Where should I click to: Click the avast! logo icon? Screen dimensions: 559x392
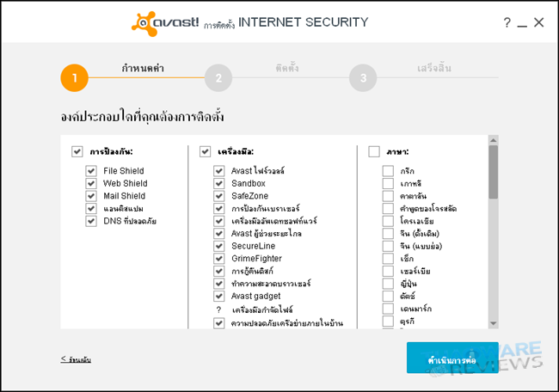coord(144,23)
